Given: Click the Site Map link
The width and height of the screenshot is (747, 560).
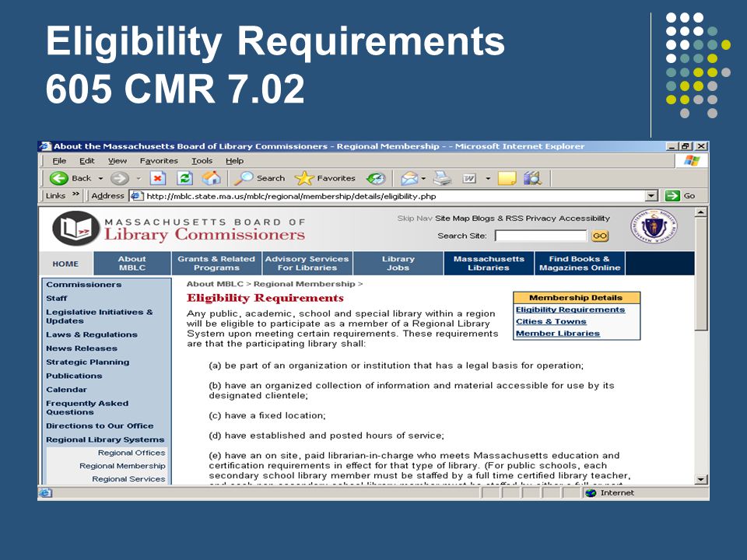Looking at the screenshot, I should click(452, 218).
